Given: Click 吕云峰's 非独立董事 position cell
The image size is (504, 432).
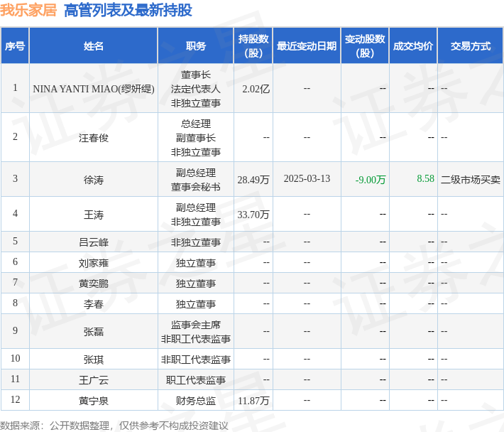Looking at the screenshot, I should (x=196, y=242).
